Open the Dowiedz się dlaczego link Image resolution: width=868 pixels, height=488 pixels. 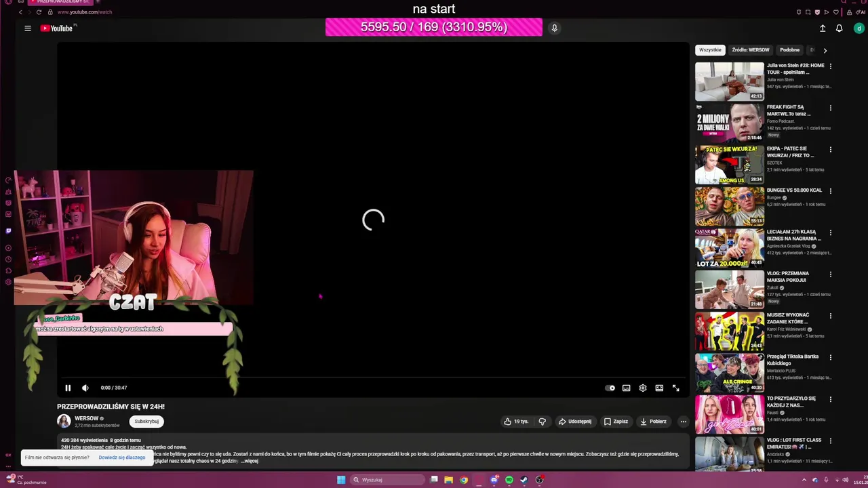click(122, 457)
